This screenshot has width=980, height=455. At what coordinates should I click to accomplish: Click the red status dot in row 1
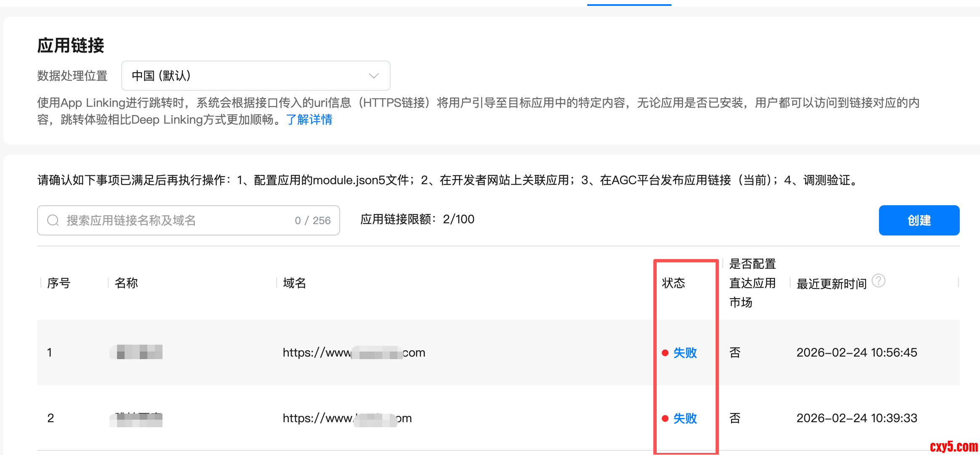[x=665, y=353]
